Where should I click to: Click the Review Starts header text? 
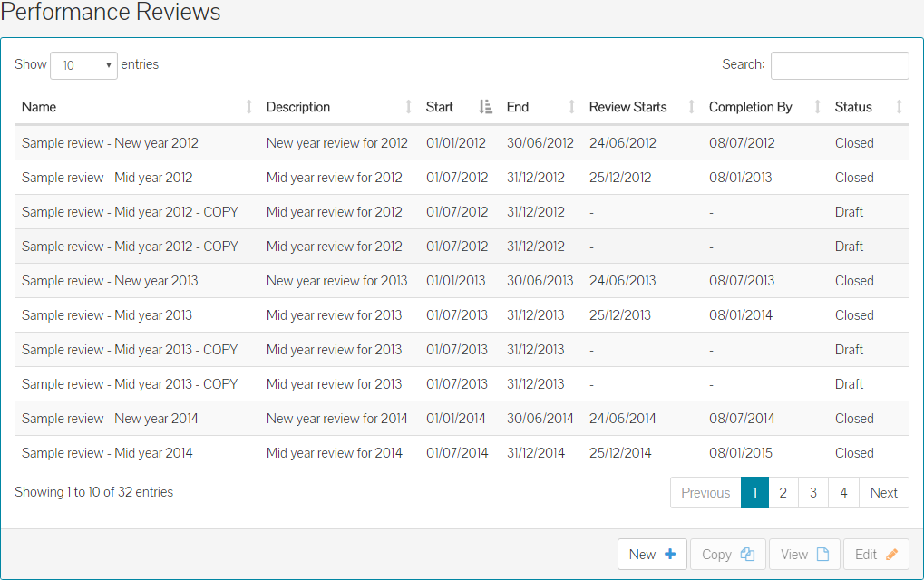[628, 107]
